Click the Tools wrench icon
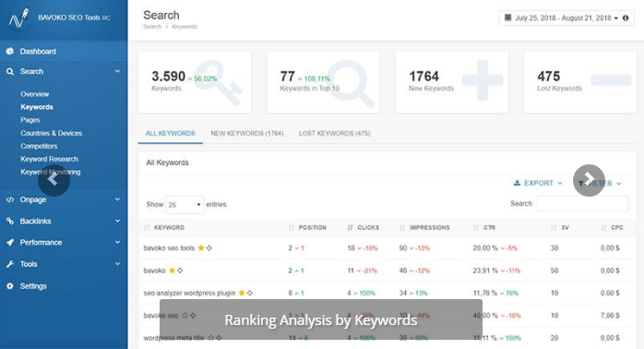Viewport: 644px width, 349px height. pos(10,264)
